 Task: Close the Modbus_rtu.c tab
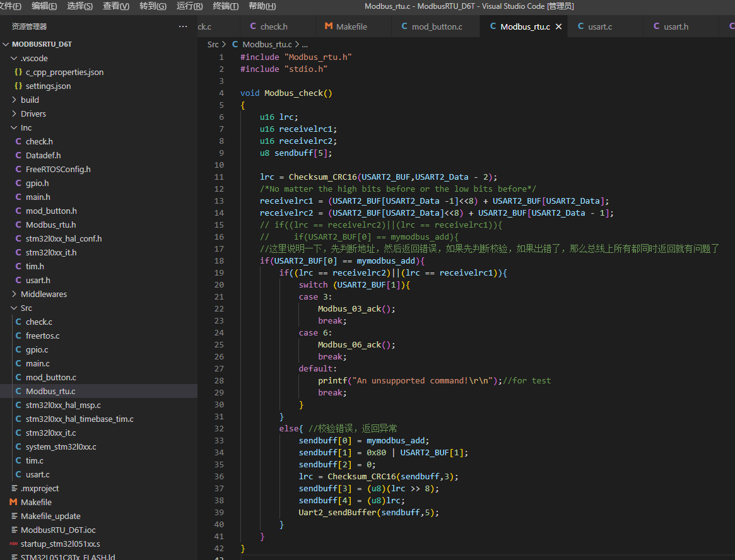559,26
